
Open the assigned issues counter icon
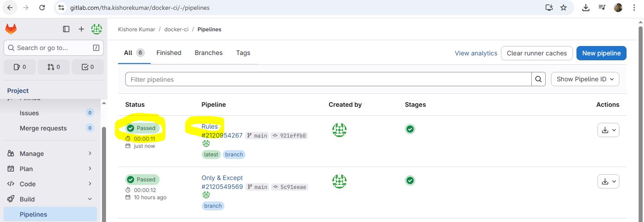coord(20,67)
